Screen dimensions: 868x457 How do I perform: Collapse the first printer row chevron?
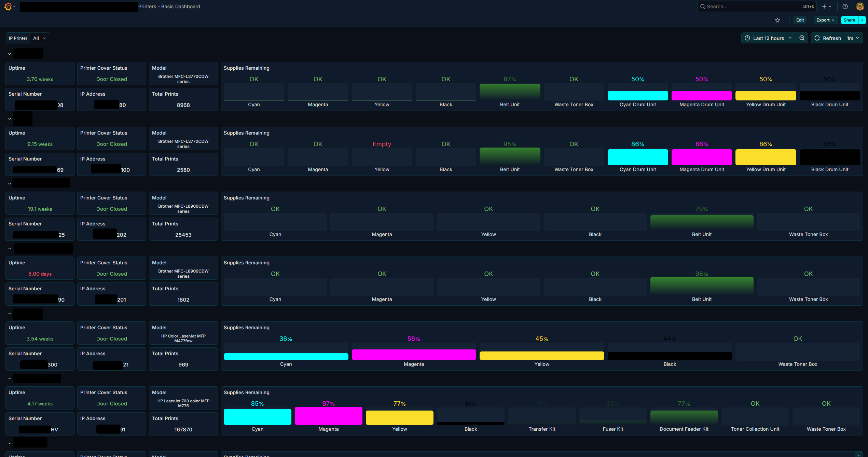click(10, 54)
